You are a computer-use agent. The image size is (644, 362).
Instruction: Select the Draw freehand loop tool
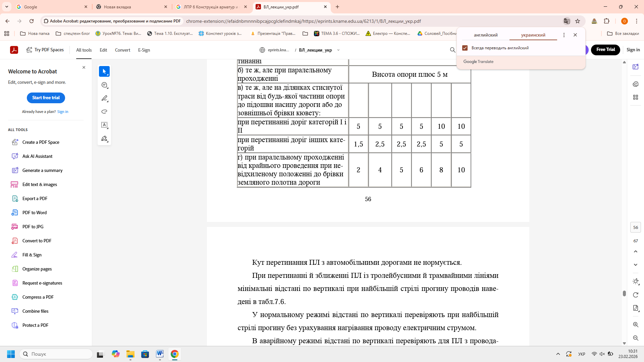point(104,112)
